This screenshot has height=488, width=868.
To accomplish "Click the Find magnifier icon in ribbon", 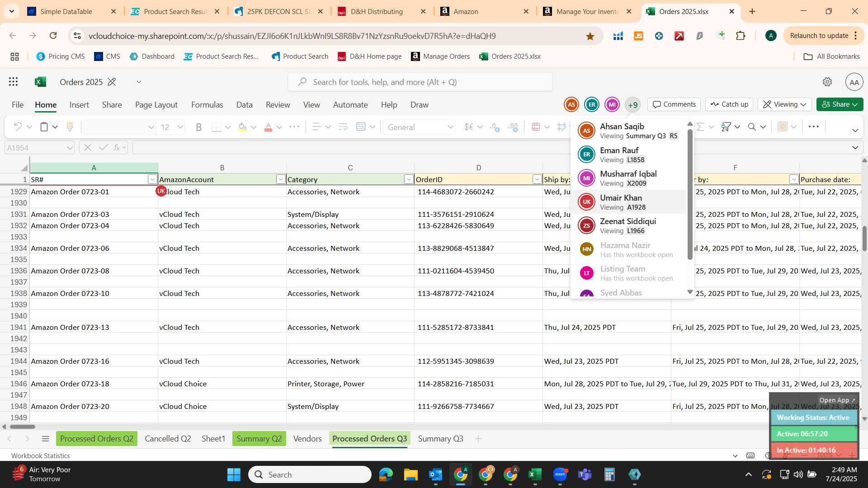I will coord(752,127).
